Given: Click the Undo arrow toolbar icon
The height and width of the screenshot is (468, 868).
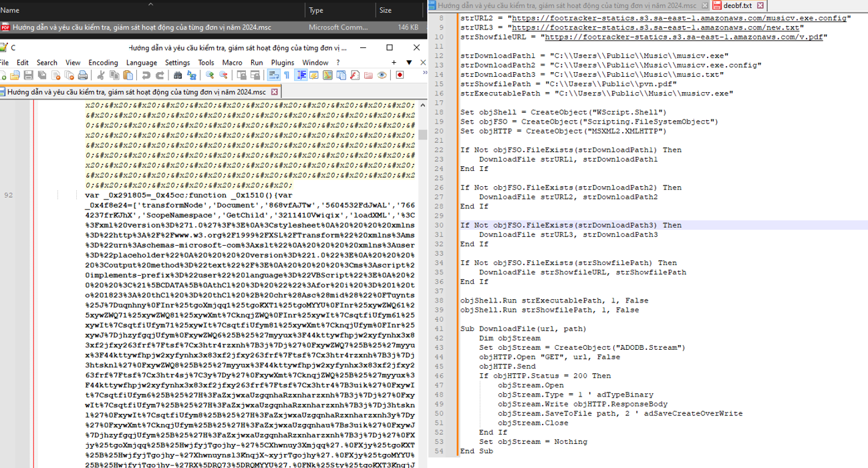Looking at the screenshot, I should [x=146, y=75].
